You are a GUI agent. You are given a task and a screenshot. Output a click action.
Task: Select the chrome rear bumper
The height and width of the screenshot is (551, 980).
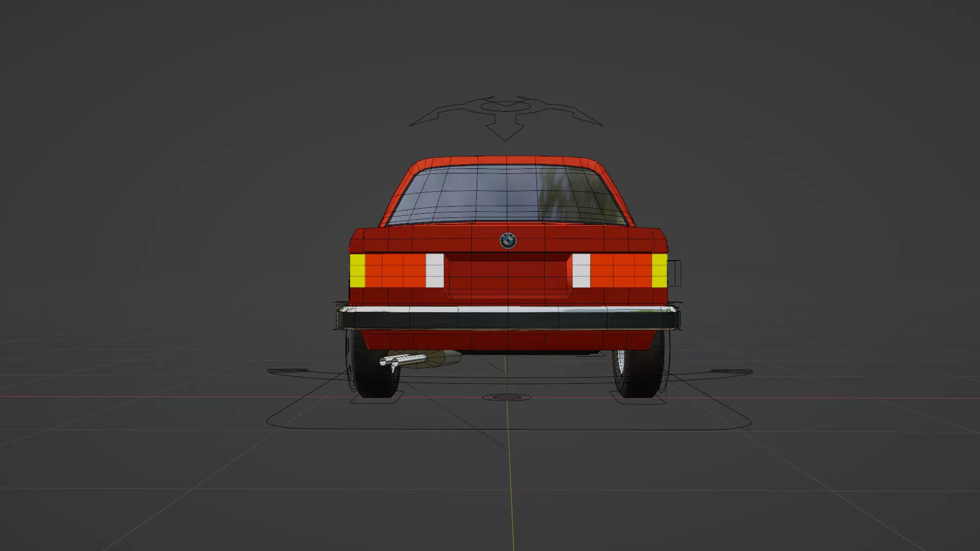508,317
